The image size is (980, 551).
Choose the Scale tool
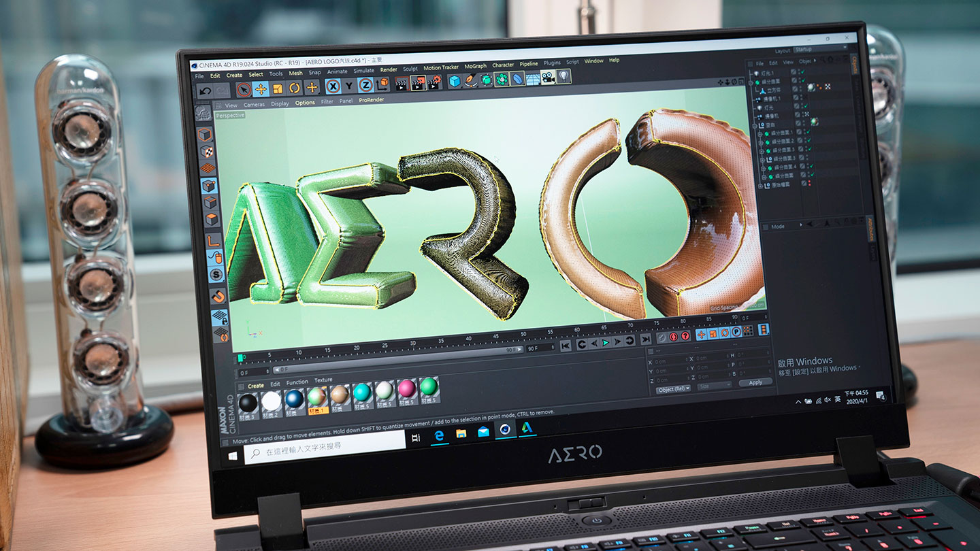pyautogui.click(x=278, y=88)
